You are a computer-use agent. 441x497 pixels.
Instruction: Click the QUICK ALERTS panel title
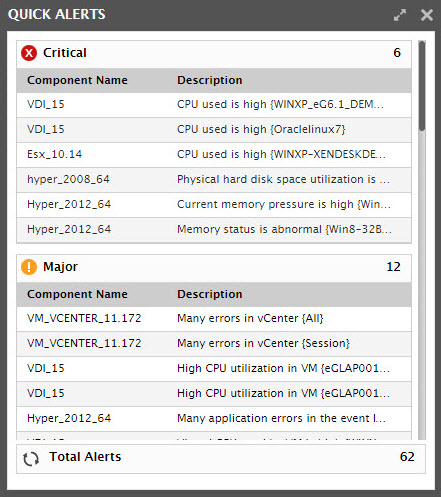[57, 15]
